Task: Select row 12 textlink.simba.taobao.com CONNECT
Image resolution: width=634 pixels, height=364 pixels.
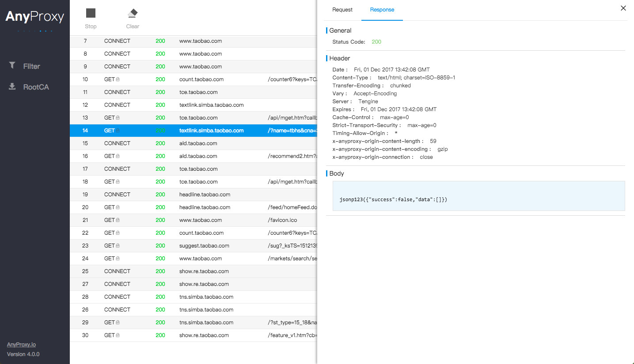Action: [x=211, y=105]
